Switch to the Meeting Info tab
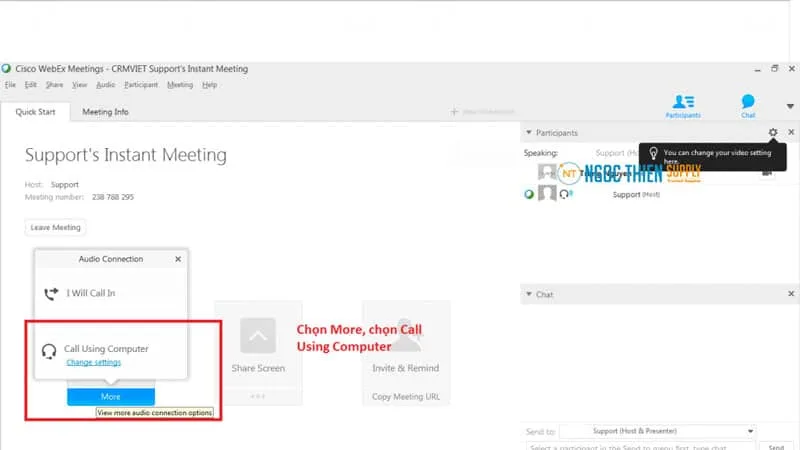Image resolution: width=800 pixels, height=450 pixels. pyautogui.click(x=105, y=112)
